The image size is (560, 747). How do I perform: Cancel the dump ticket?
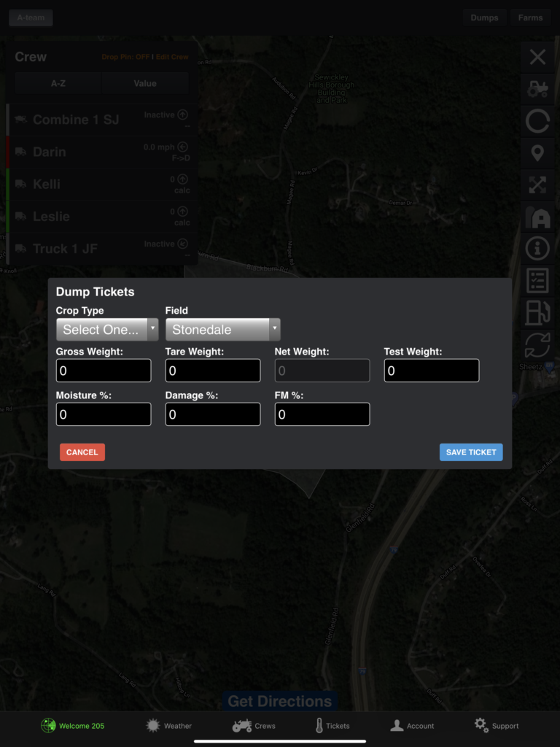click(x=82, y=452)
